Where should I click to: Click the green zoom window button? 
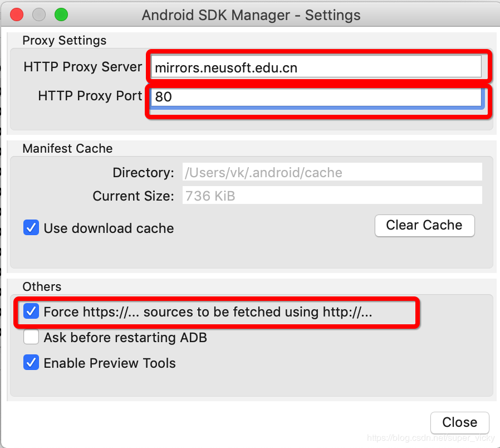(61, 14)
